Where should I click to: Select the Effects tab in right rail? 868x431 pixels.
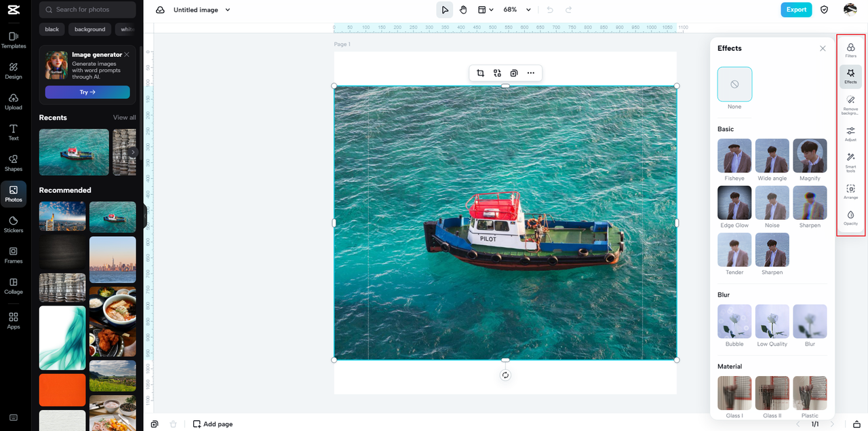pos(850,76)
